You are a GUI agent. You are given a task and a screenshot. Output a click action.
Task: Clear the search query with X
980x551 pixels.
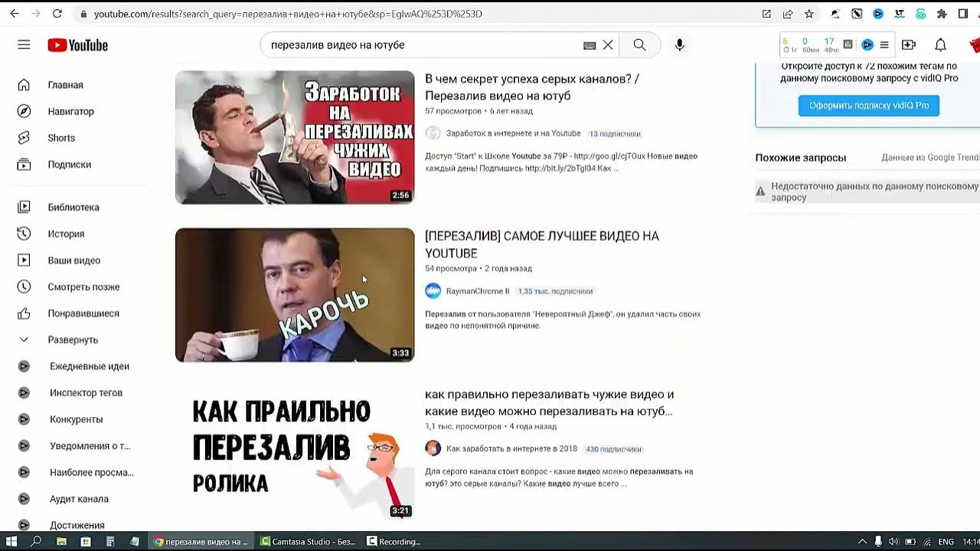point(608,45)
